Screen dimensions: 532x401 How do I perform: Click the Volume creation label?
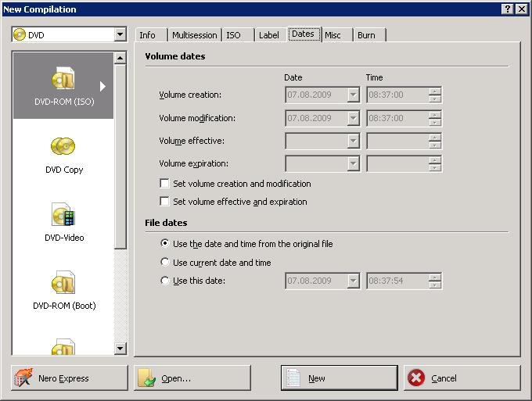point(190,95)
